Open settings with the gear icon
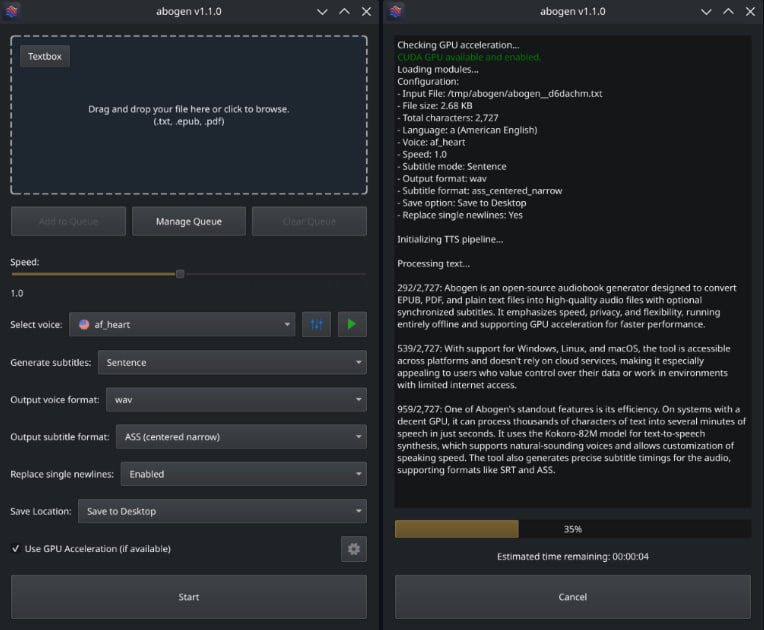Screen dimensions: 764x630 [354, 549]
